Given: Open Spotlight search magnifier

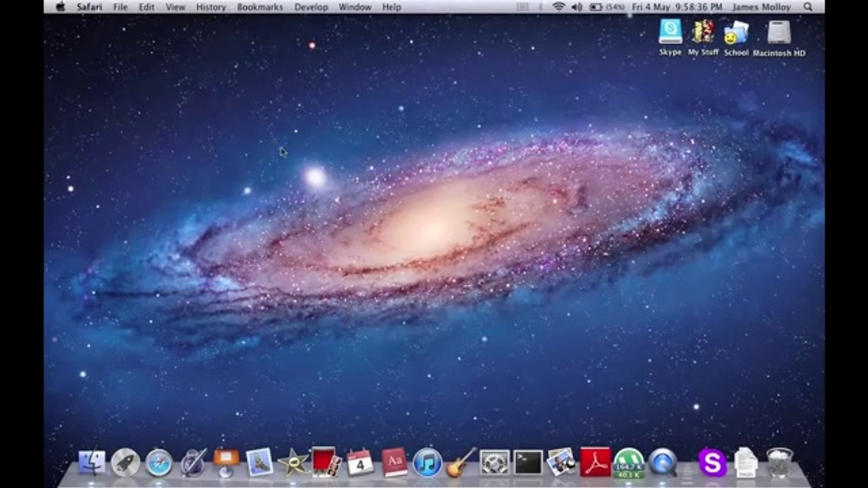Looking at the screenshot, I should (x=808, y=7).
